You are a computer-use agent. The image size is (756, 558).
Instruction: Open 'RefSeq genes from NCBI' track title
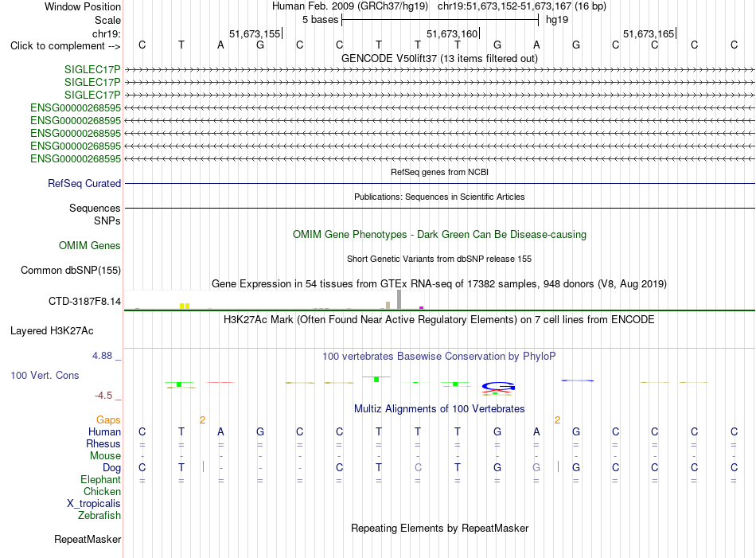click(x=439, y=172)
